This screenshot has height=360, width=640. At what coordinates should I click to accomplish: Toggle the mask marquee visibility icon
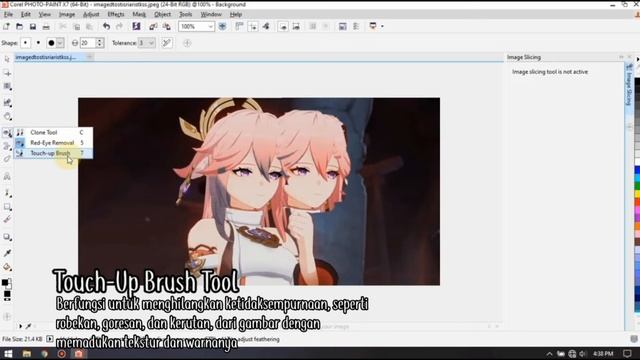(x=283, y=27)
